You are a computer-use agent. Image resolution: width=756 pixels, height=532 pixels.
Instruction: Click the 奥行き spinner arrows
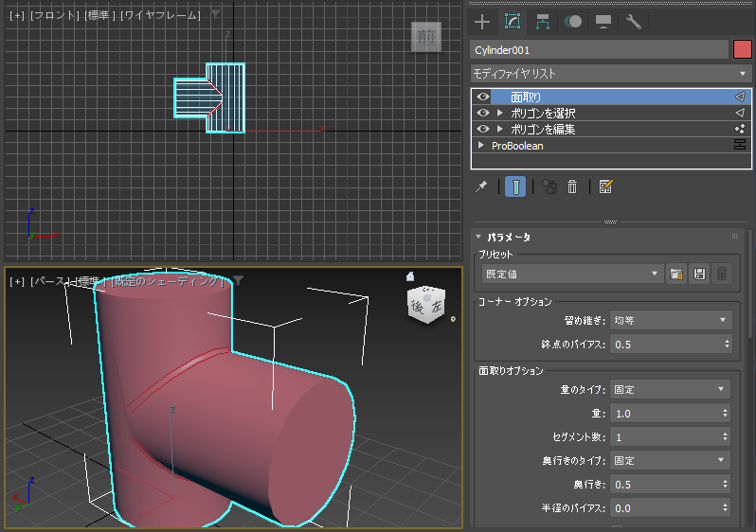(x=725, y=485)
